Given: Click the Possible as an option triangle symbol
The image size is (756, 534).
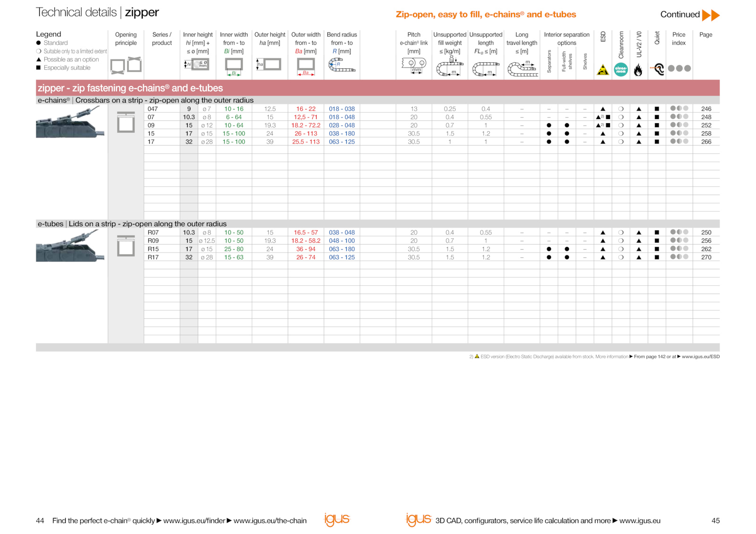Looking at the screenshot, I should [x=39, y=59].
